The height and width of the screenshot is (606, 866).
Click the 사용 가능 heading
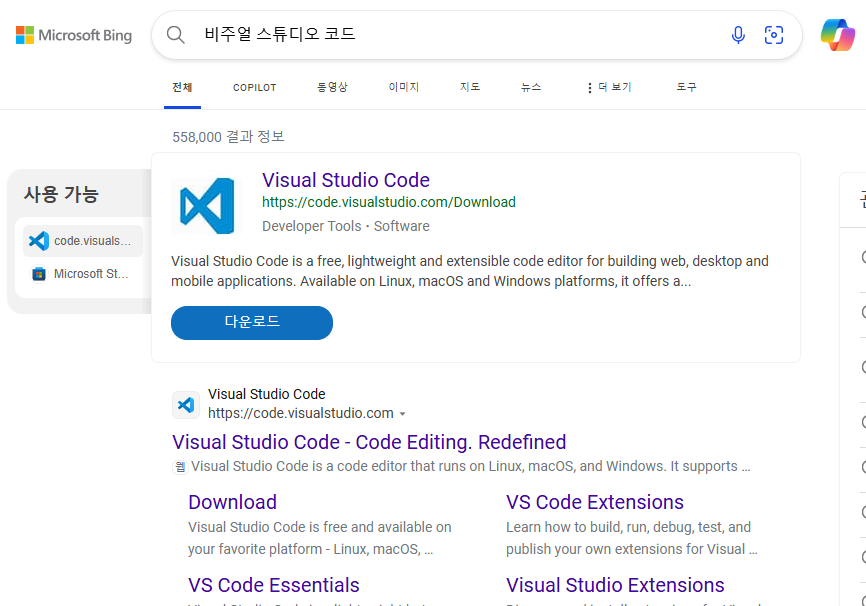click(x=61, y=194)
